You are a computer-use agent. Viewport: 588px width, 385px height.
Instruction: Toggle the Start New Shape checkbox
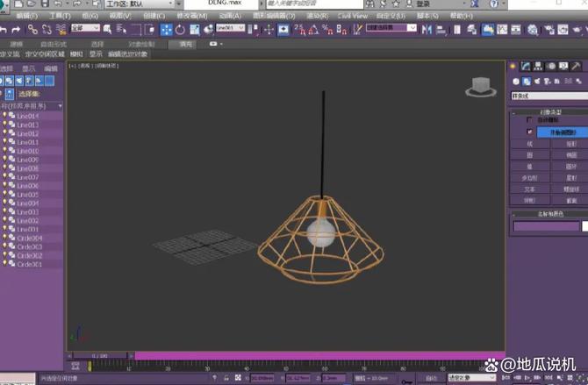coord(529,132)
